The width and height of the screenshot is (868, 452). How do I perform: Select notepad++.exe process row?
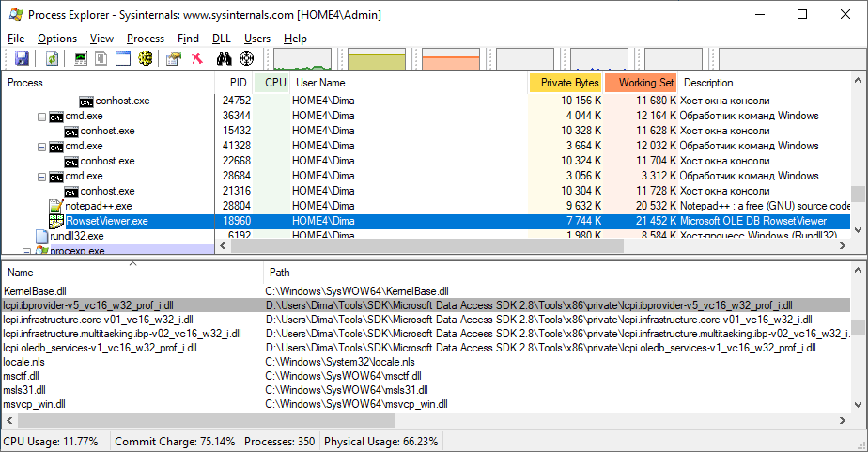coord(426,206)
